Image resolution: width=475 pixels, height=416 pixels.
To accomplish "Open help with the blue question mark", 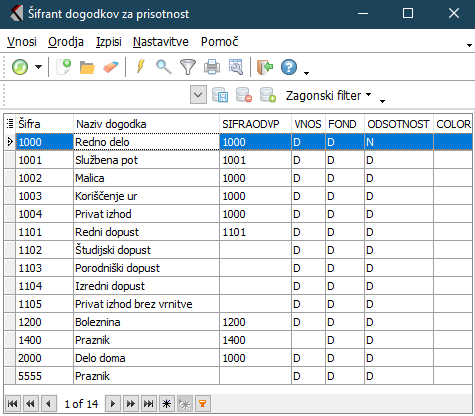I will 289,67.
